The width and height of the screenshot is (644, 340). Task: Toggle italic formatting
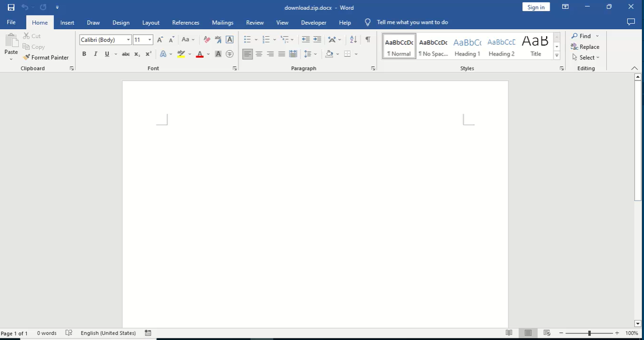click(95, 54)
